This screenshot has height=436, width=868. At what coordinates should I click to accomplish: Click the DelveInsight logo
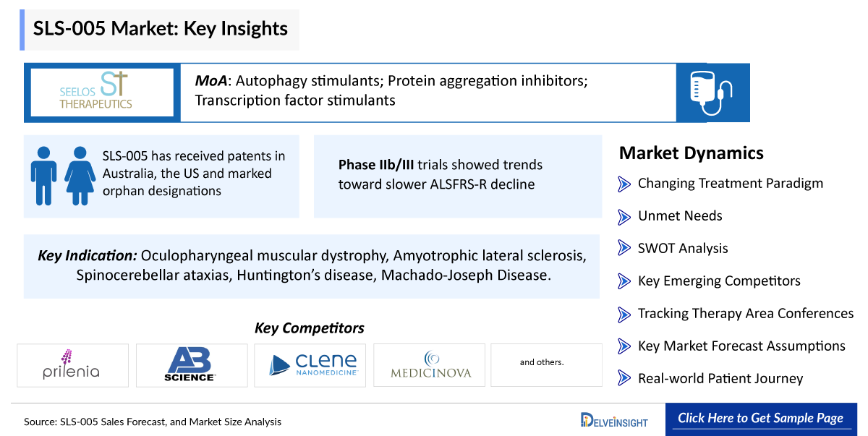(614, 420)
